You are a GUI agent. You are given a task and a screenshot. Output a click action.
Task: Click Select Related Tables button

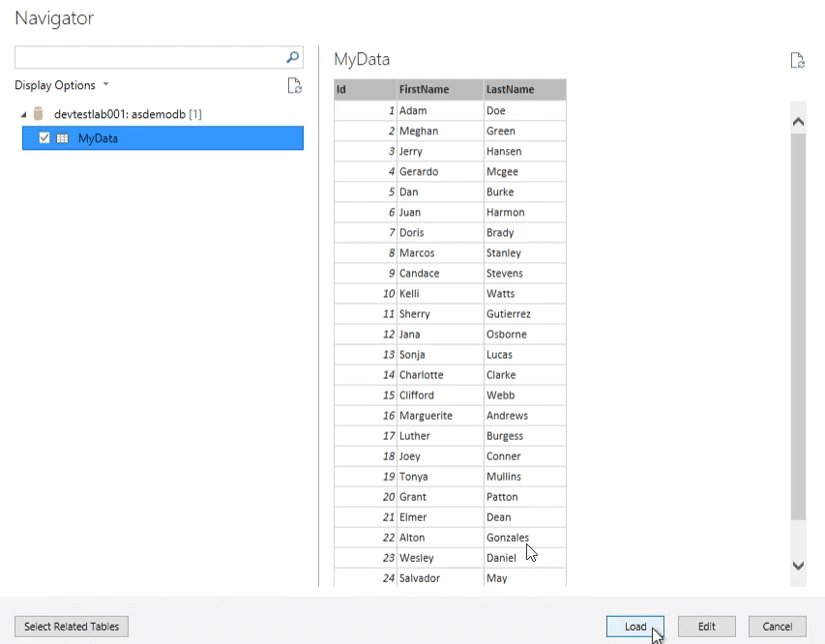[72, 627]
